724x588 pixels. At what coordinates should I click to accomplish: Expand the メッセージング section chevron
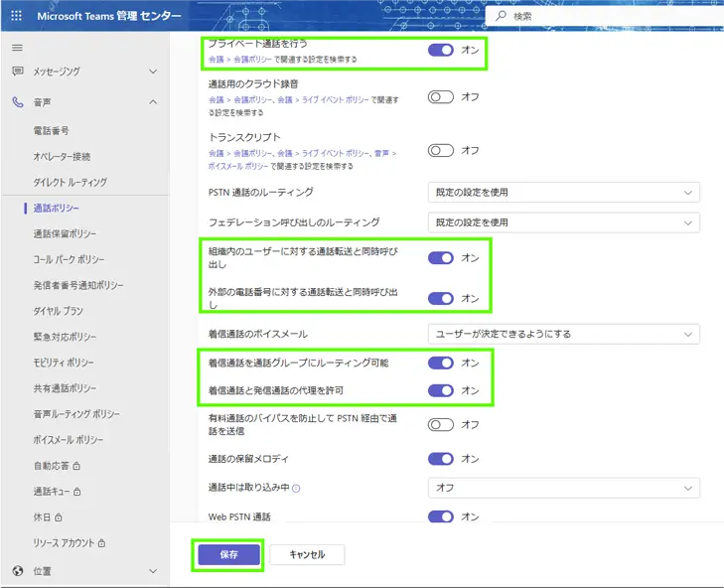tap(153, 72)
